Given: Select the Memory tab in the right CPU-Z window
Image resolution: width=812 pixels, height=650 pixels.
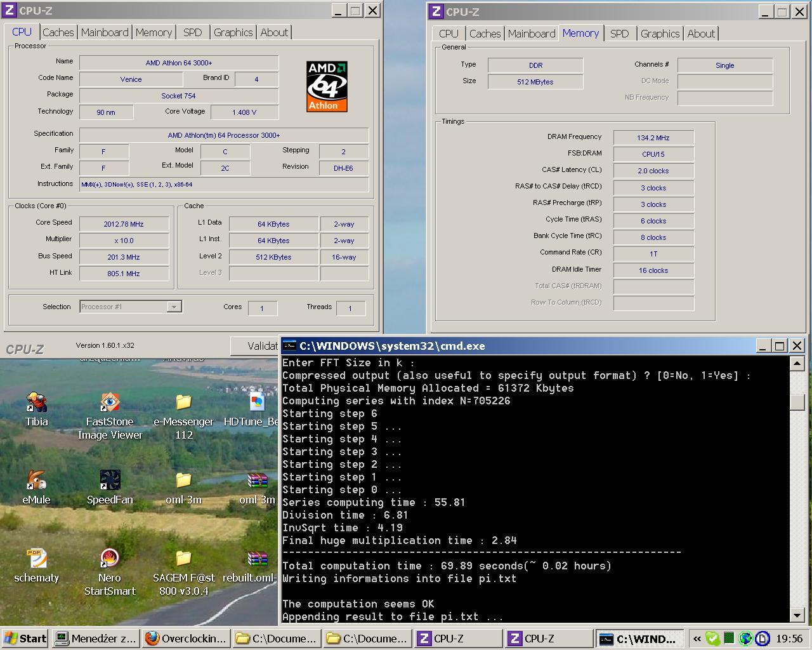Looking at the screenshot, I should pos(580,33).
